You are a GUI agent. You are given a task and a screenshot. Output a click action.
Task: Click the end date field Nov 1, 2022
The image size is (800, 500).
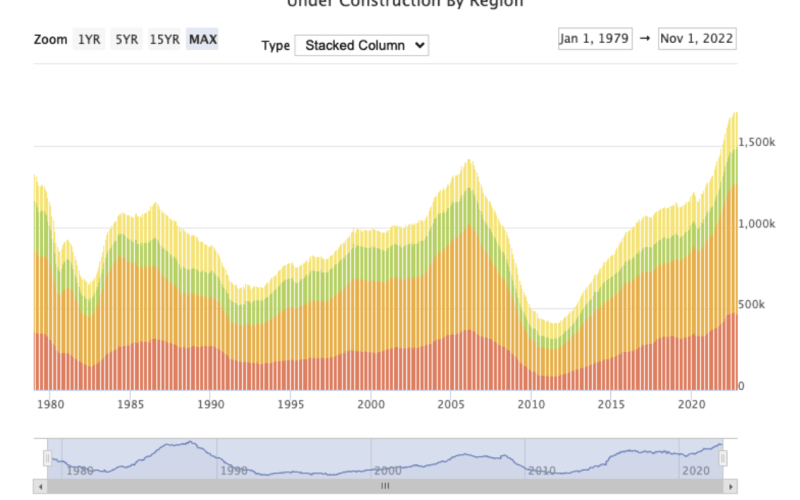pos(697,39)
